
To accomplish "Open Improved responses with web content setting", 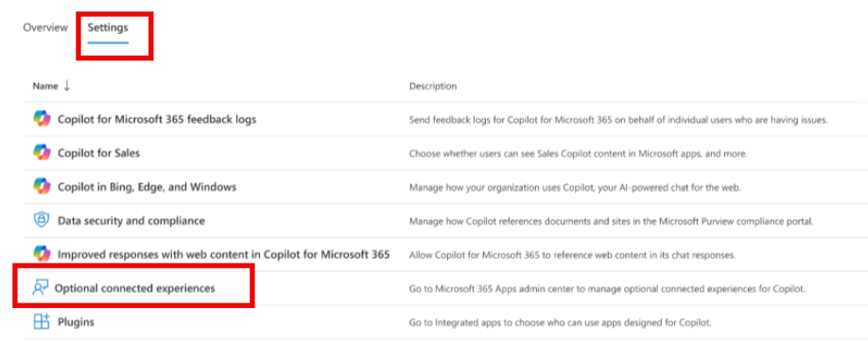I will (224, 254).
